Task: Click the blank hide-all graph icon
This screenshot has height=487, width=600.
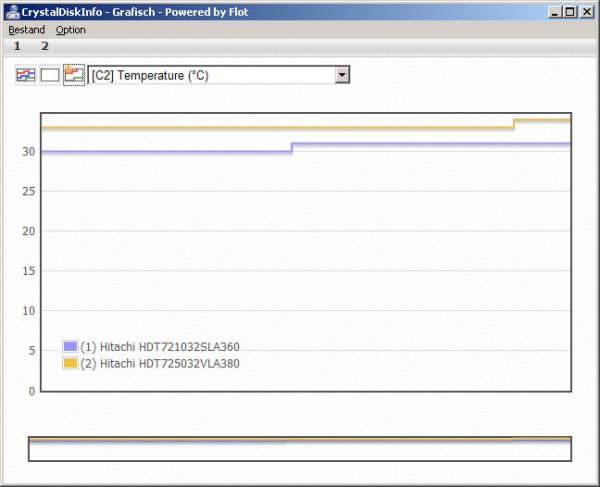Action: point(50,75)
